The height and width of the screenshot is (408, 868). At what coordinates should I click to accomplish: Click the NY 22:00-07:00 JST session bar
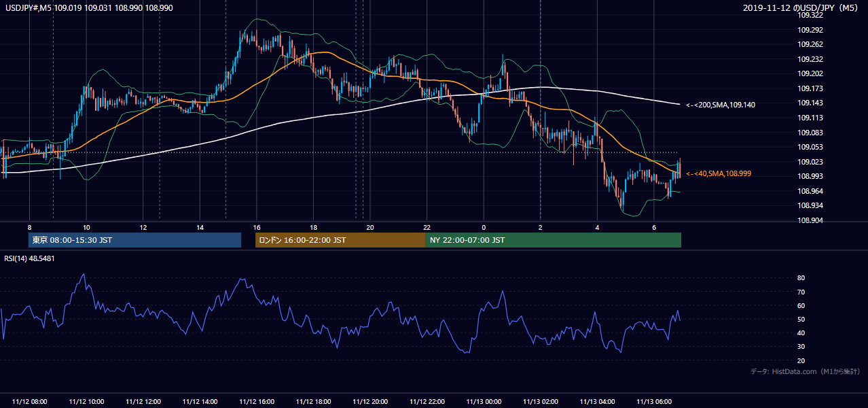[x=554, y=240]
